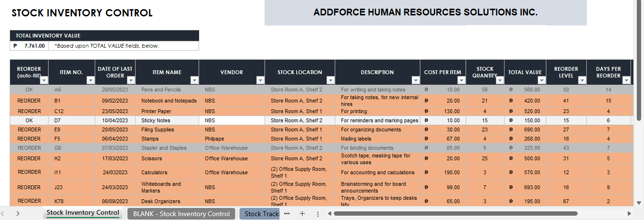This screenshot has height=220, width=644.
Task: Open the VENDOR column filter dropdown
Action: [x=260, y=80]
